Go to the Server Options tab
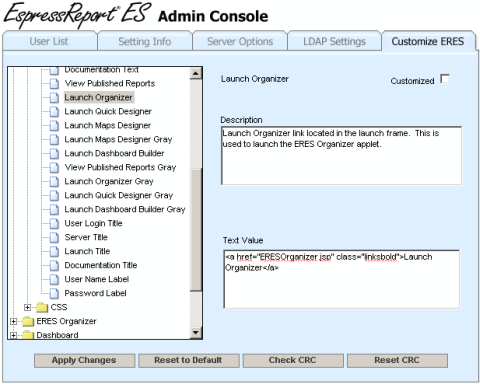 click(x=240, y=41)
